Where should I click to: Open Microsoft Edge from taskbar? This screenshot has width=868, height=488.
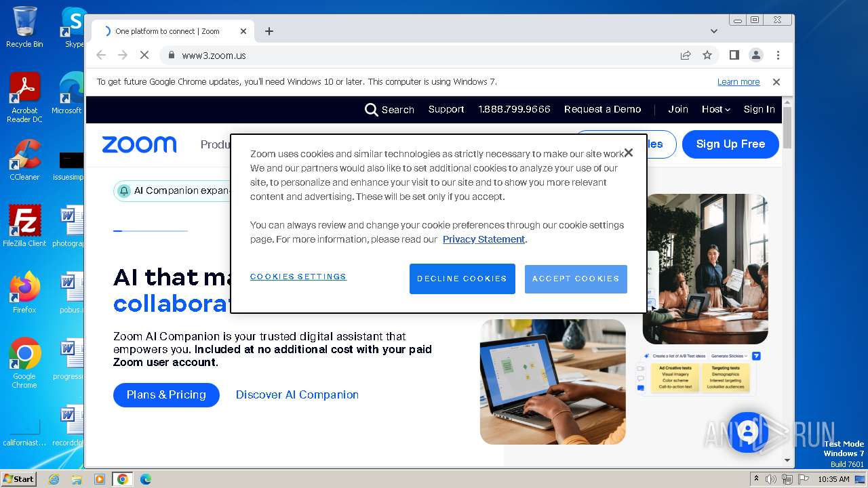pyautogui.click(x=145, y=479)
